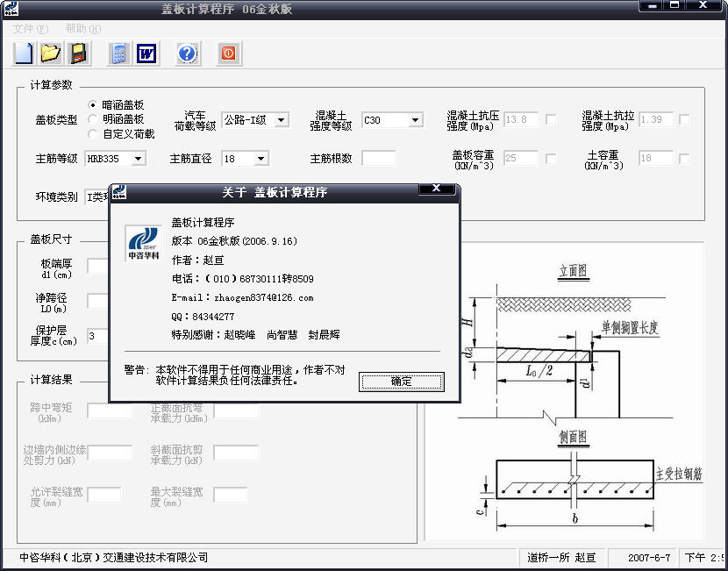
Task: Tick the checkbox beside 混凝土抗压强度 field
Action: 551,120
